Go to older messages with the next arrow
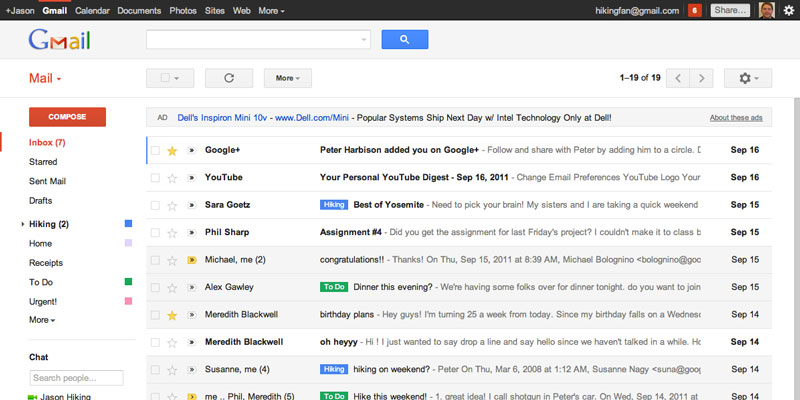The image size is (800, 400). click(702, 78)
